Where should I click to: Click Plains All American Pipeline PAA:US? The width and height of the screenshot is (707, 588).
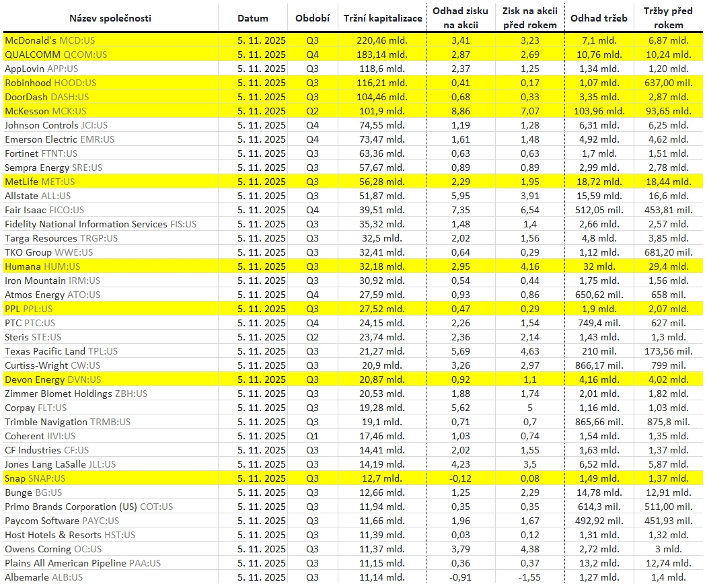83,563
